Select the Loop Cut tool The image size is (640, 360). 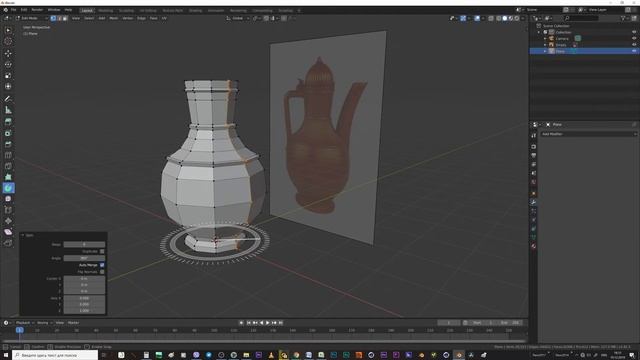[8, 155]
